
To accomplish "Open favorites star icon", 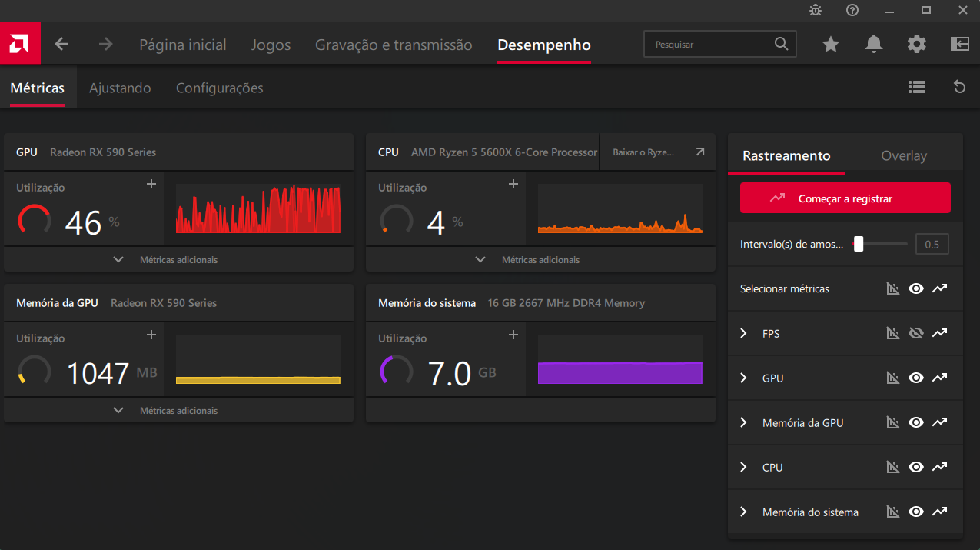I will (831, 45).
